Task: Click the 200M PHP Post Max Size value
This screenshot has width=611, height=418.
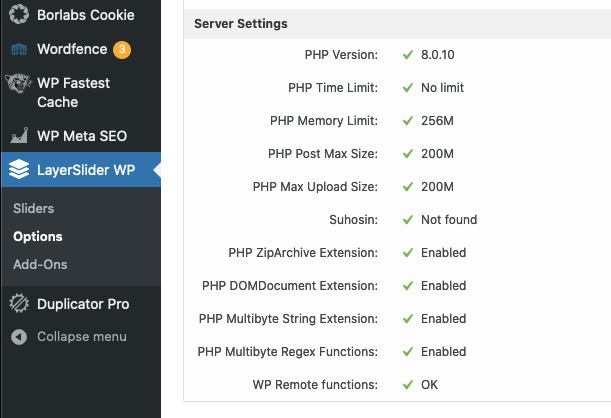Action: coord(437,154)
